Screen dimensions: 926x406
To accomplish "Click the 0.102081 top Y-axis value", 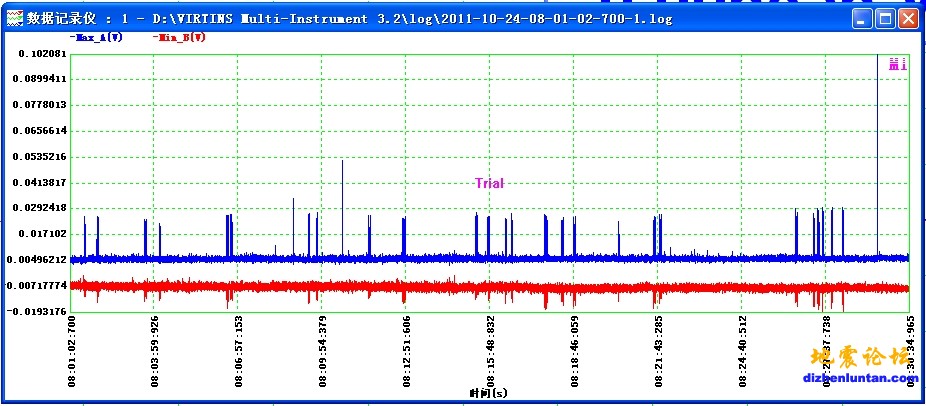I will pyautogui.click(x=41, y=54).
